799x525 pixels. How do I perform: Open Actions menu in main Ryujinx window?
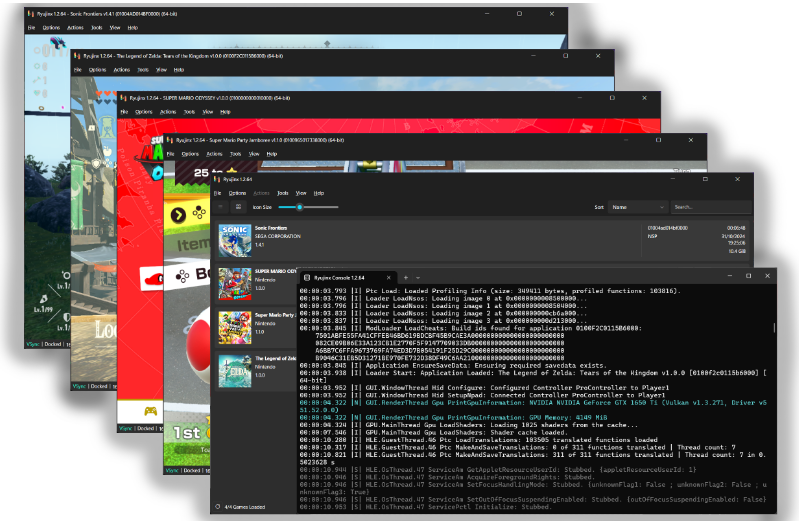coord(261,193)
